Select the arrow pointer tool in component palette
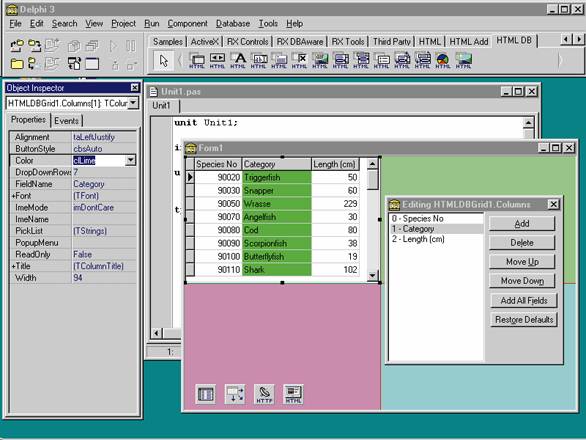 [163, 61]
